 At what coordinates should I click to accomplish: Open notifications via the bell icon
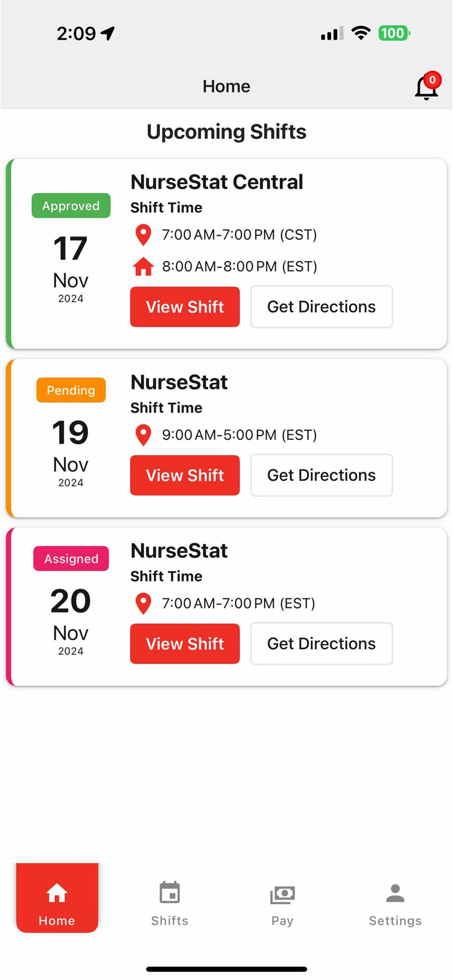tap(425, 86)
